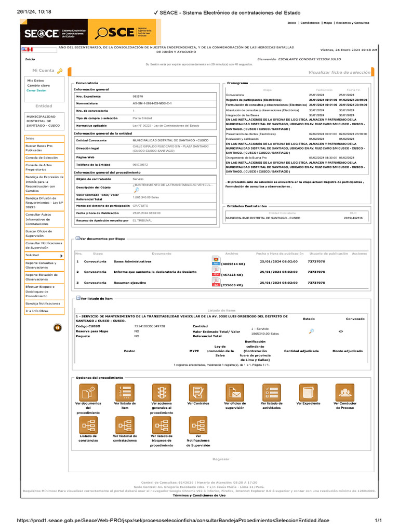The image size is (399, 532).
Task: Open Buscar Oficios de Supervisión
Action: click(44, 233)
